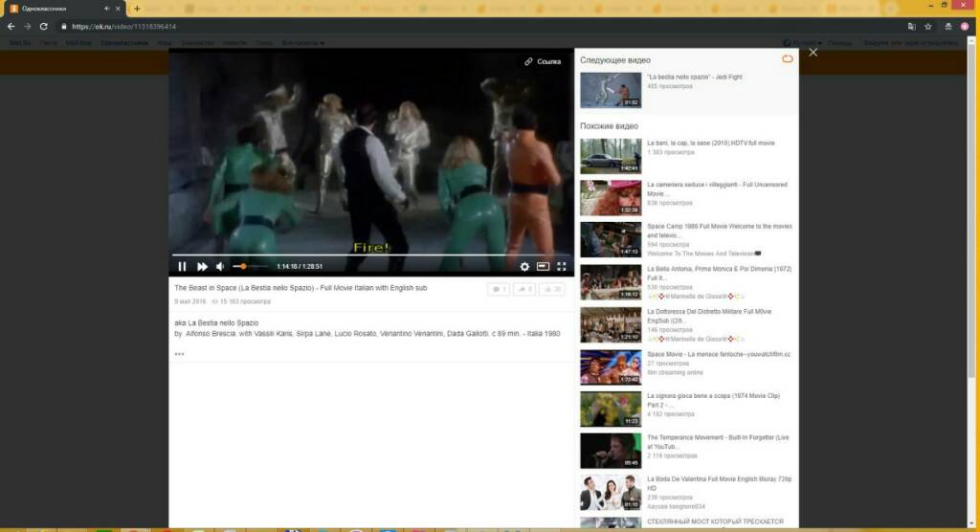Pause the video playback
Viewport: 980px width, 532px height.
click(182, 267)
